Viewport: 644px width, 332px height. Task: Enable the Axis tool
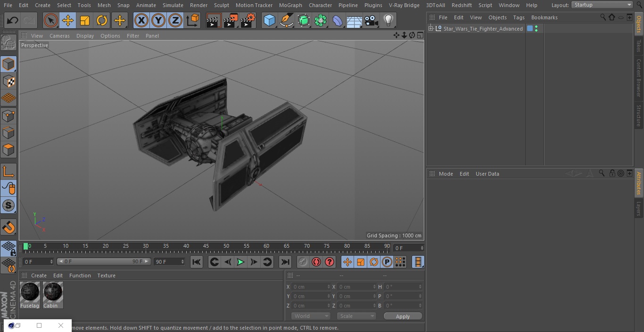pos(8,171)
